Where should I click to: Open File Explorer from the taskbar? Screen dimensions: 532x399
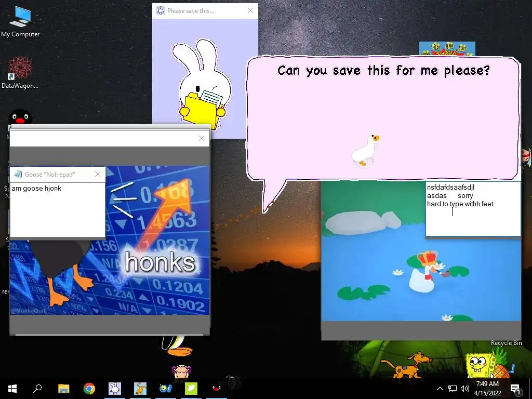(x=63, y=389)
